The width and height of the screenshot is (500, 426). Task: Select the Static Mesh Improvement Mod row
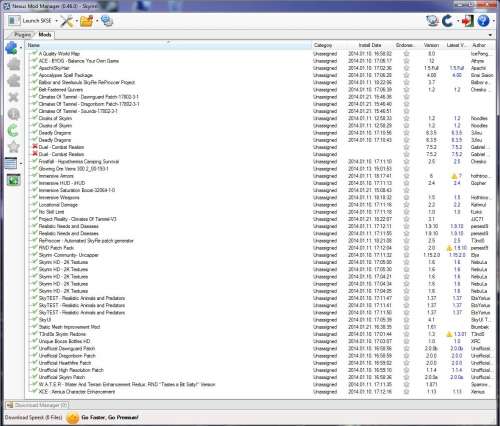260,327
